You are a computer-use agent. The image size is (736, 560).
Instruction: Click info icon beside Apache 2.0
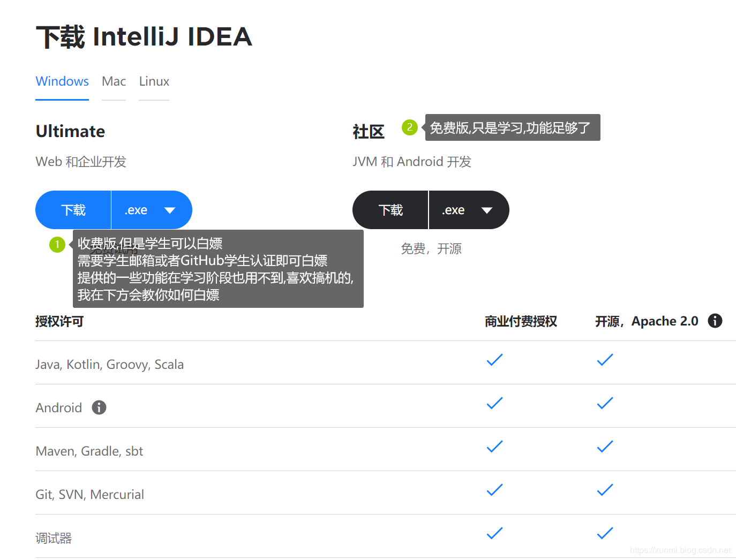pos(715,321)
